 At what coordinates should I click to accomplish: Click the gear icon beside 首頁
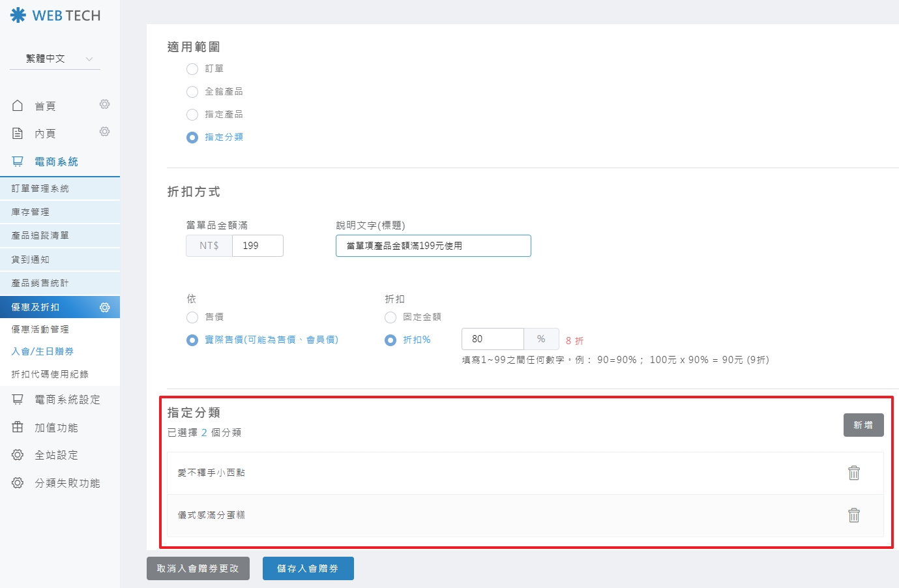[104, 104]
